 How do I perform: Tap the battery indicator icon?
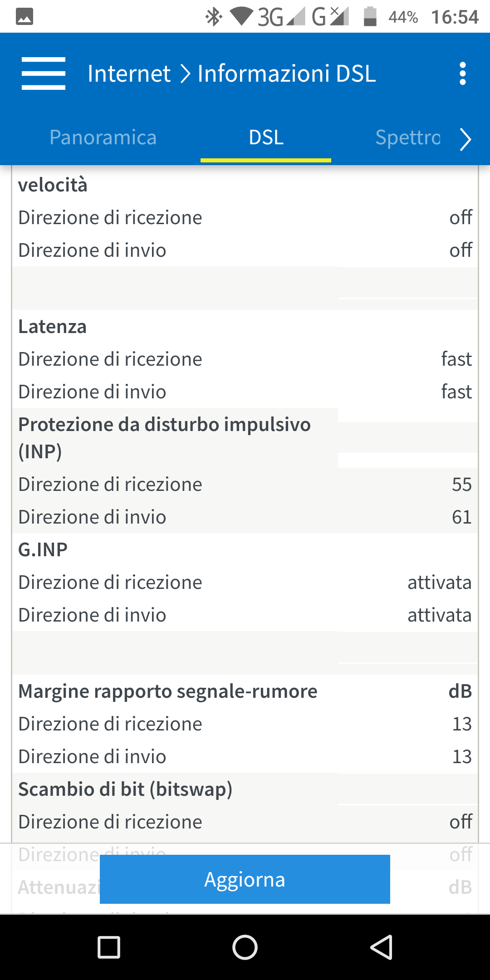click(x=370, y=17)
